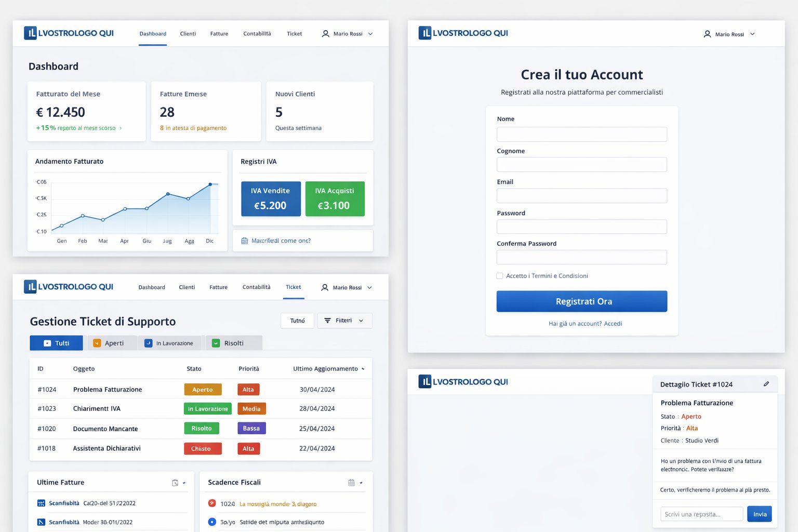The width and height of the screenshot is (798, 532).
Task: Click the Scrivi una risposta input field
Action: tap(701, 514)
